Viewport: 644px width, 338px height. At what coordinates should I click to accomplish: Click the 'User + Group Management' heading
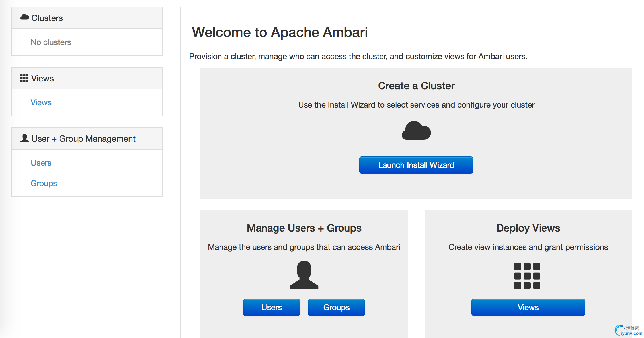click(83, 139)
